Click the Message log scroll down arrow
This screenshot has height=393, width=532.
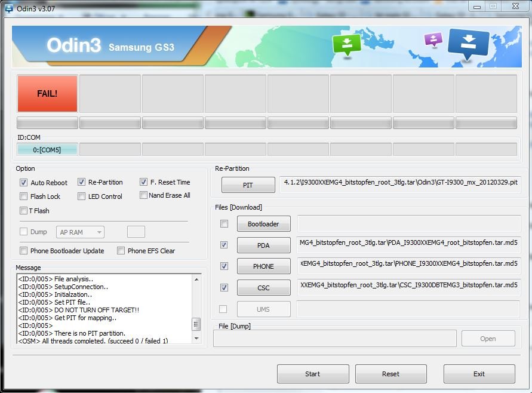[x=196, y=339]
